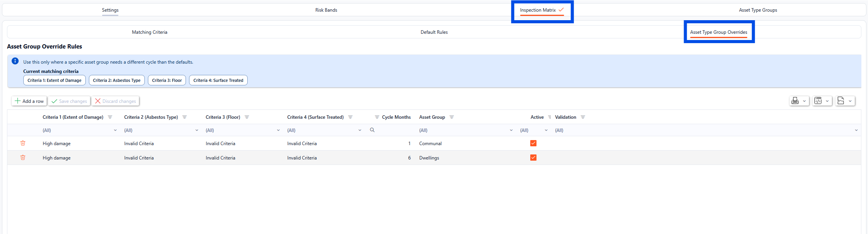This screenshot has height=234, width=868.
Task: Expand the Validation (All) filter dropdown
Action: pos(856,130)
